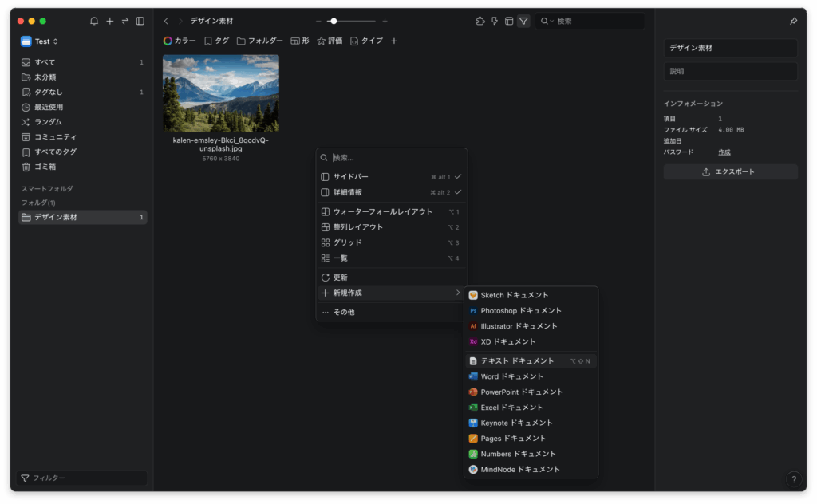Open the help question mark button
817x504 pixels.
pyautogui.click(x=793, y=479)
